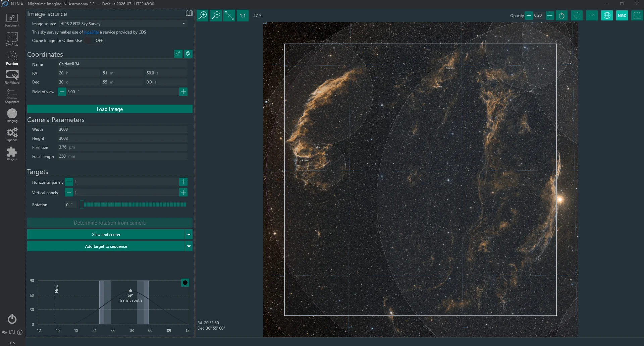Click Slew and center button
Viewport: 644px width, 346px height.
coord(106,235)
